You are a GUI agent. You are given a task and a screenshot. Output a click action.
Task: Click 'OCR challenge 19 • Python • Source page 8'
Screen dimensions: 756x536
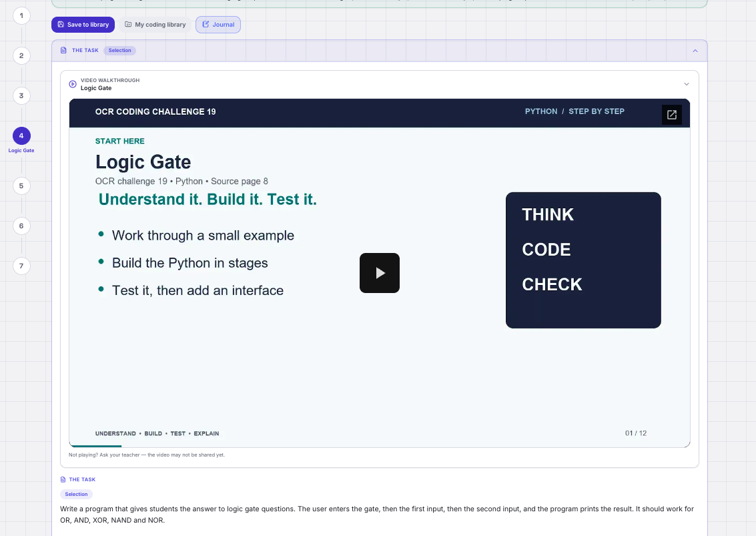tap(181, 182)
